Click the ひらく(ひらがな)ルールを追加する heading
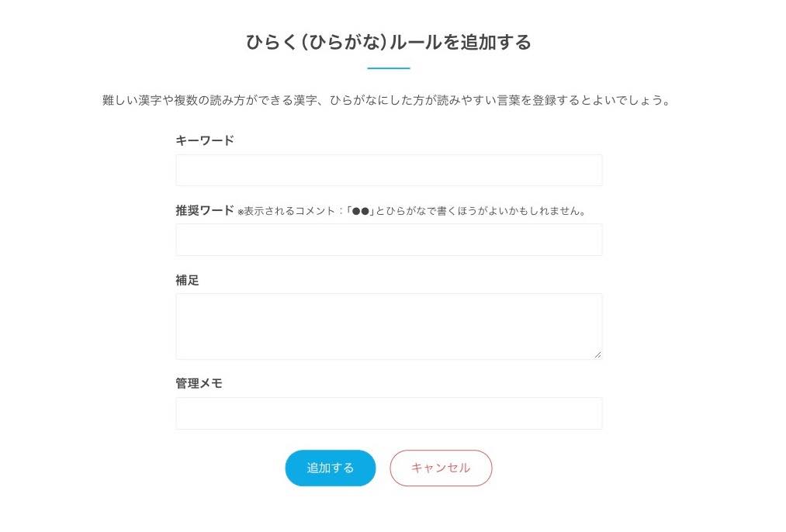 [389, 42]
